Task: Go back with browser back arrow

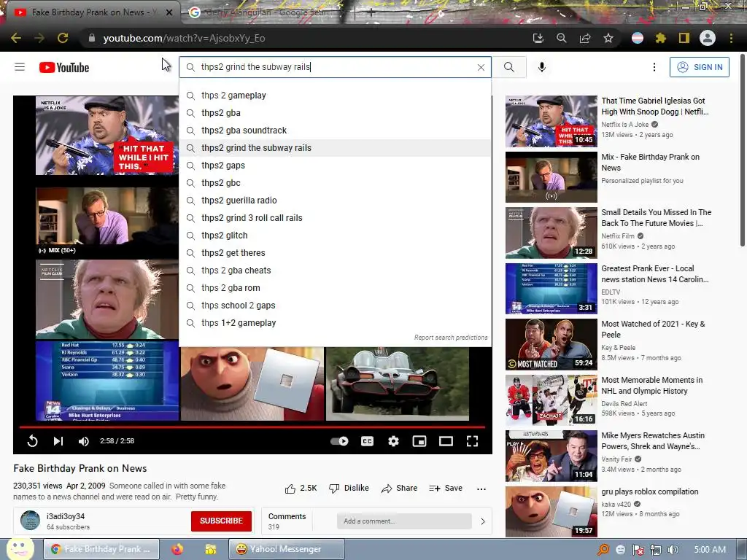Action: click(16, 38)
